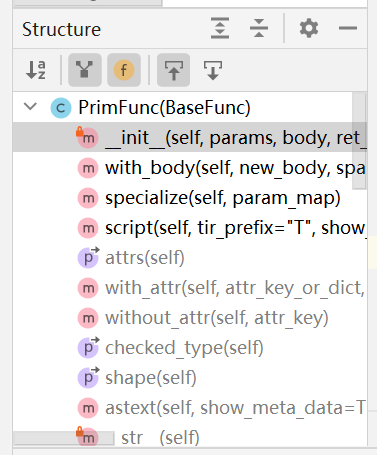
Task: Toggle Autoscroll to Source button
Action: pos(174,70)
